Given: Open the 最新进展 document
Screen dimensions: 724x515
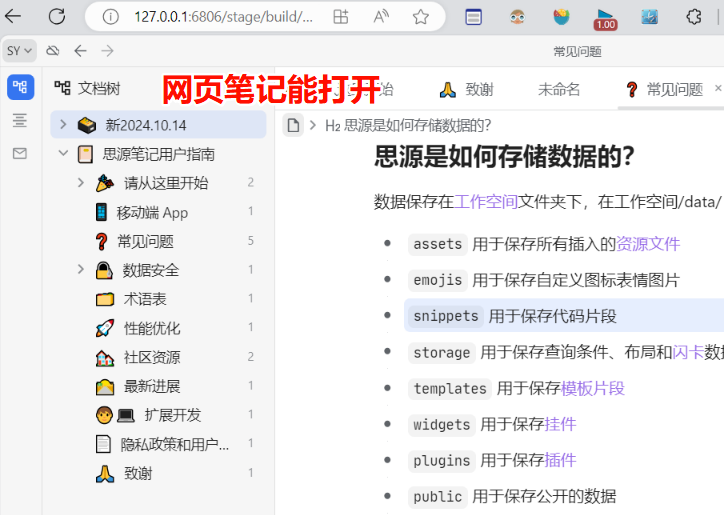Looking at the screenshot, I should [152, 386].
